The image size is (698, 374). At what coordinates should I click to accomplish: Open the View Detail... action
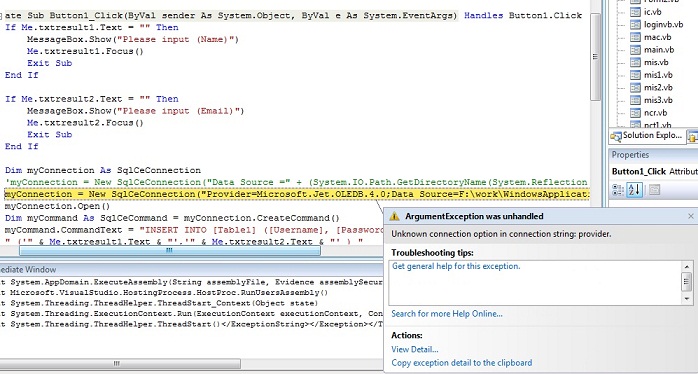tap(415, 350)
